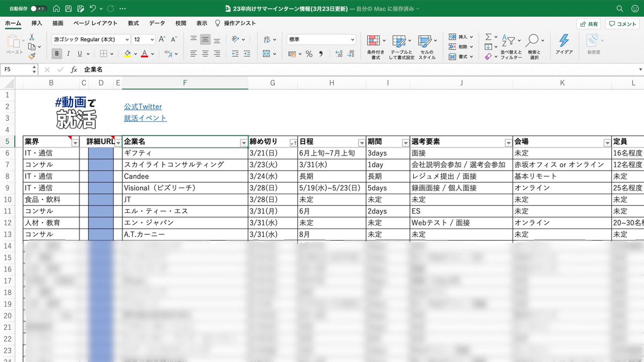The image size is (644, 362).
Task: Click the align text right icon
Action: point(217,54)
